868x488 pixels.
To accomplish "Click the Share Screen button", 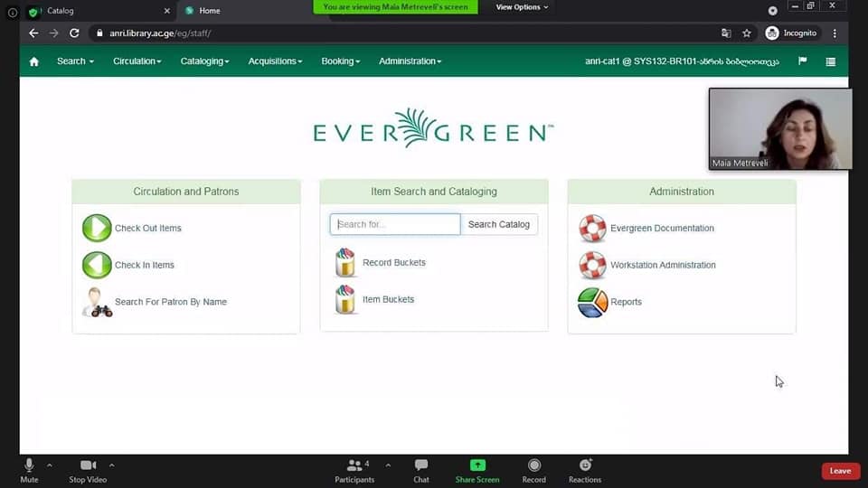I will [x=477, y=471].
